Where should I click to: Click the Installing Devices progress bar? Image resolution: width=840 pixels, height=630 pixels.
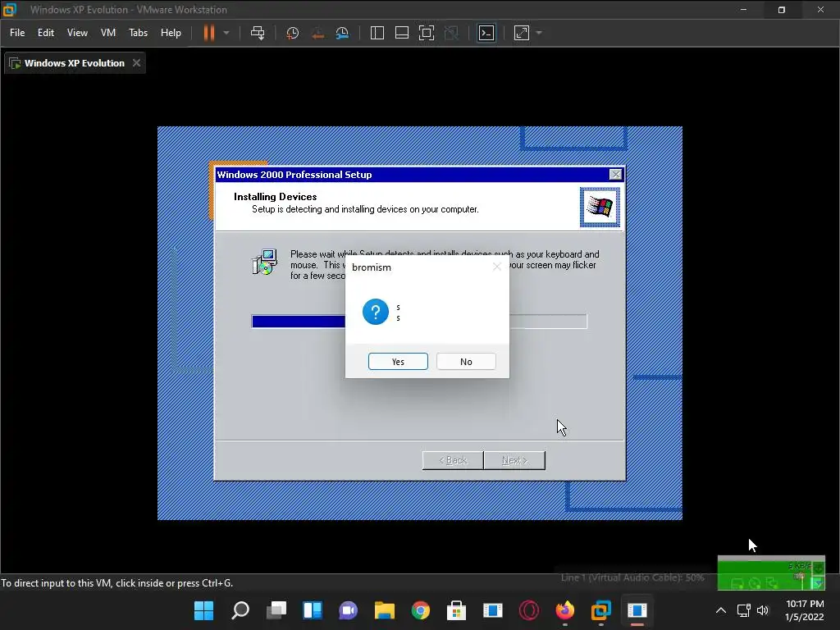[419, 321]
